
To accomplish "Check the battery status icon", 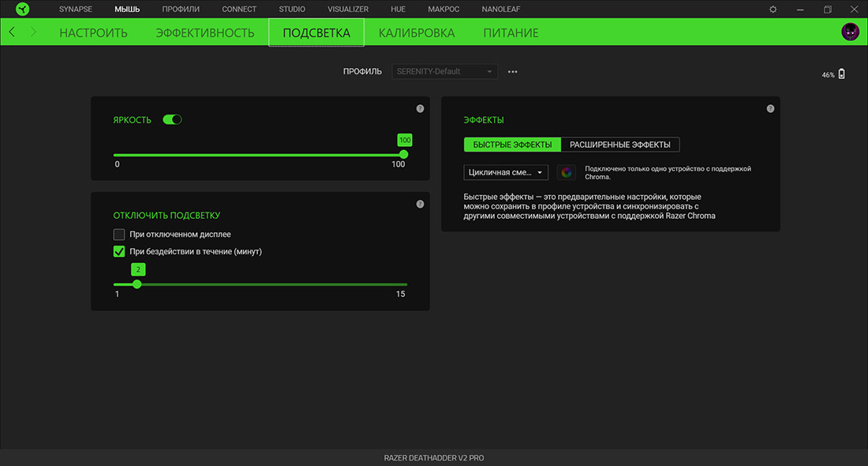I will click(841, 74).
